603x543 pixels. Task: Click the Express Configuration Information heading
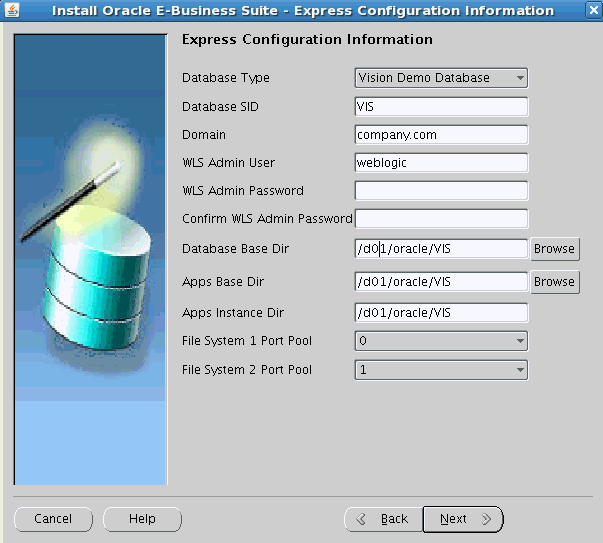pos(307,40)
